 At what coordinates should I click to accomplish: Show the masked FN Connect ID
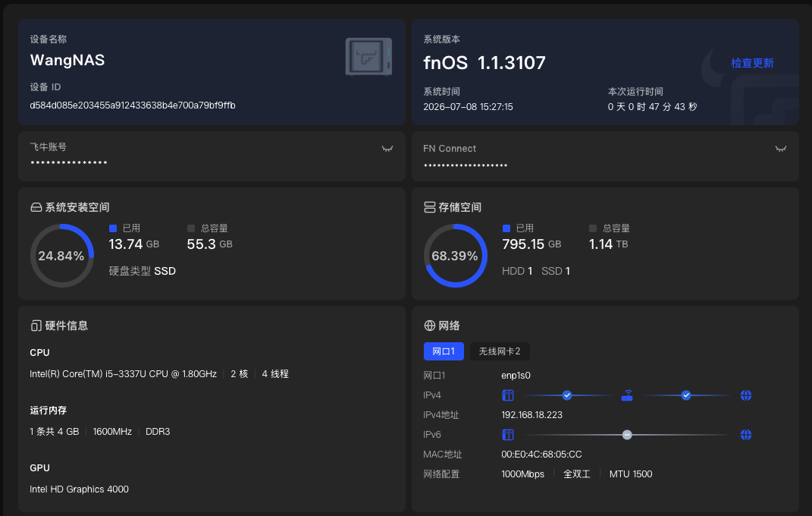coord(780,149)
